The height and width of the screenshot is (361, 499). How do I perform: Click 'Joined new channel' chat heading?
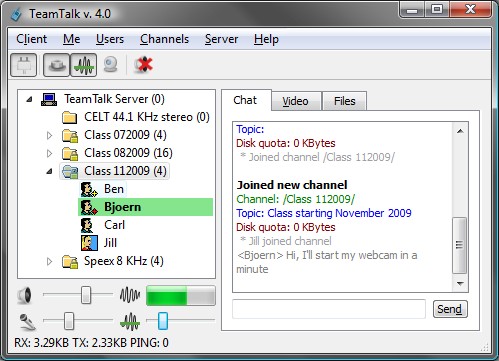click(x=292, y=185)
